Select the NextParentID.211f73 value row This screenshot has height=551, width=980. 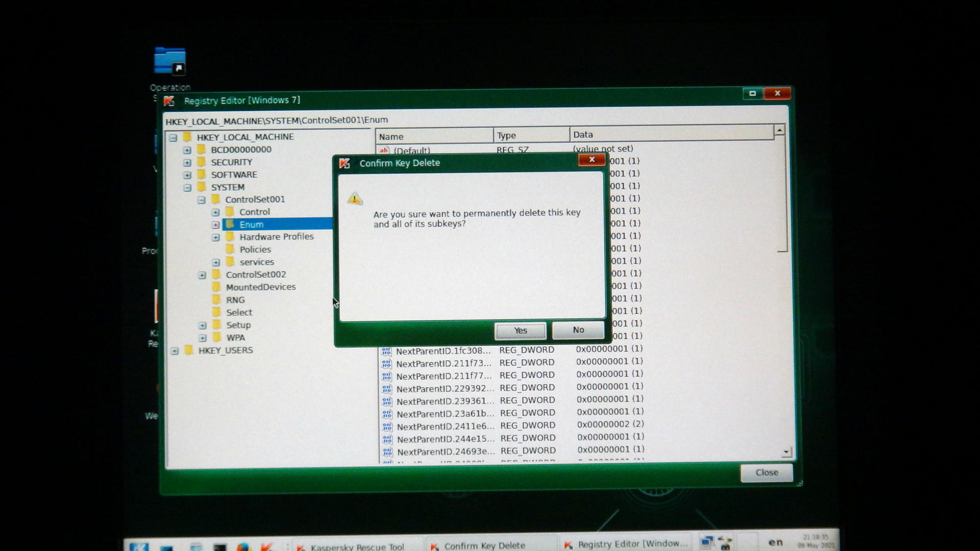tap(512, 363)
